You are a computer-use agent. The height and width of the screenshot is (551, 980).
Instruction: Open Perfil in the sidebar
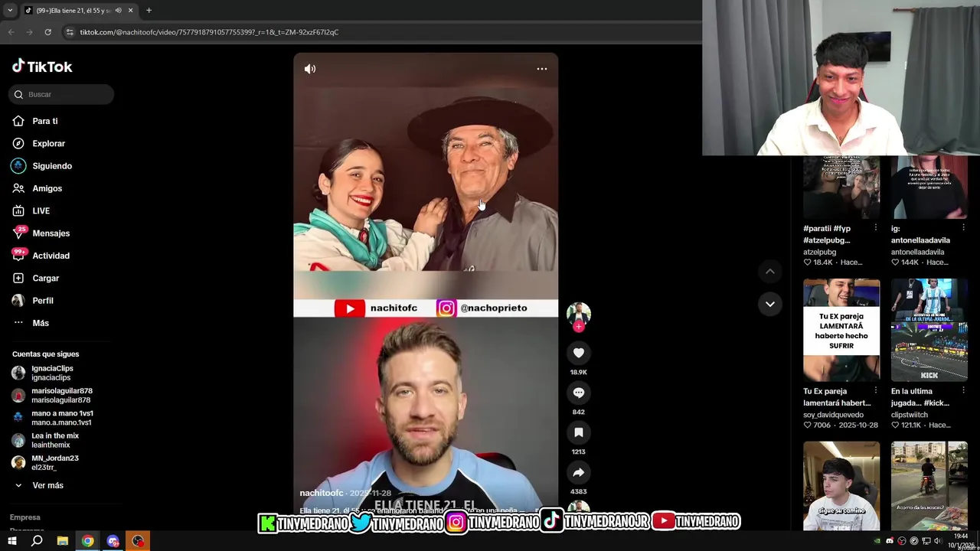click(x=42, y=301)
